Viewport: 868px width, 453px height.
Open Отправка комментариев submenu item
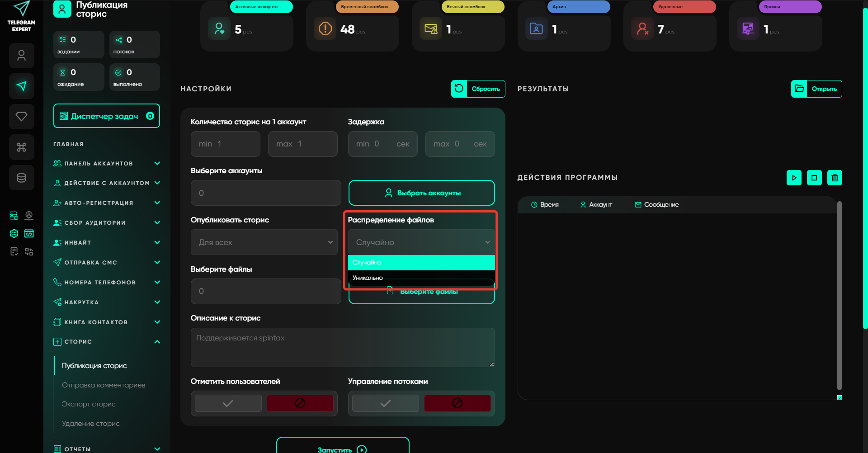click(104, 385)
